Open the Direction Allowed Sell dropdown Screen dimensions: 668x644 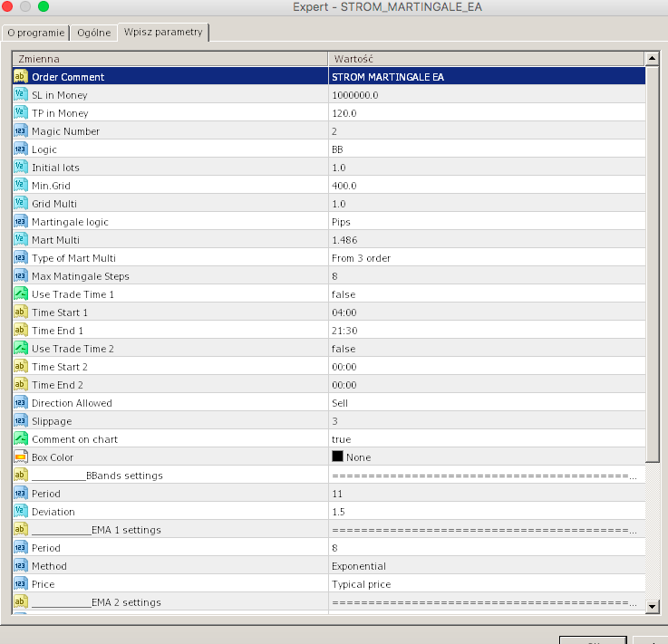click(x=487, y=403)
